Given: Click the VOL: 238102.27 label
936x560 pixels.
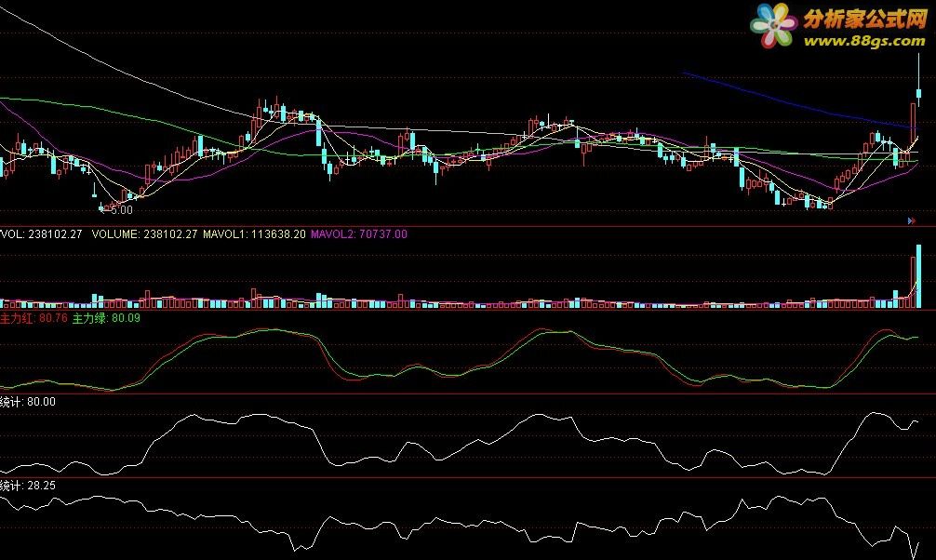Looking at the screenshot, I should 41,234.
